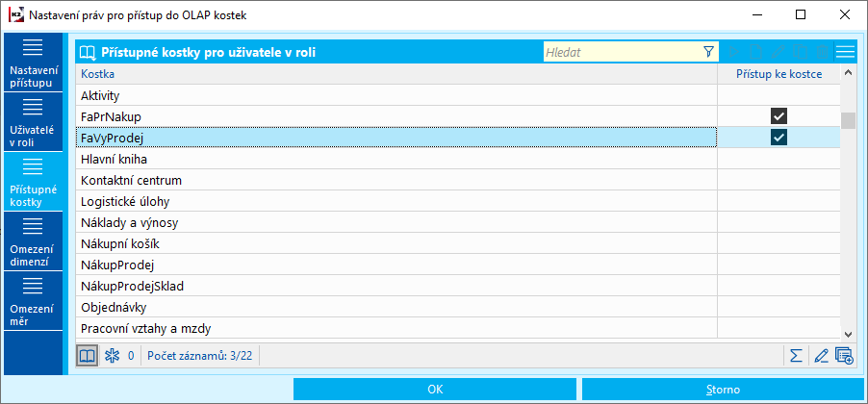Click the asterisk selection icon in status bar

click(x=112, y=356)
